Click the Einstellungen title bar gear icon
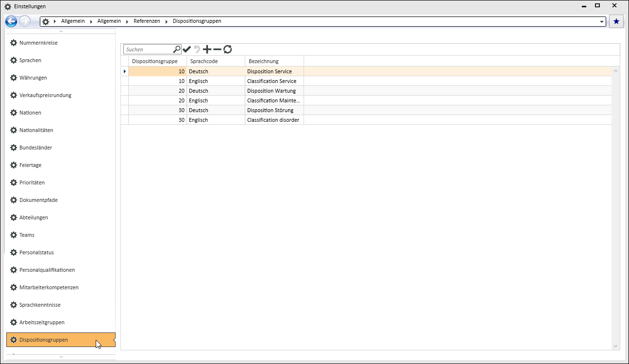The width and height of the screenshot is (629, 364). click(8, 6)
